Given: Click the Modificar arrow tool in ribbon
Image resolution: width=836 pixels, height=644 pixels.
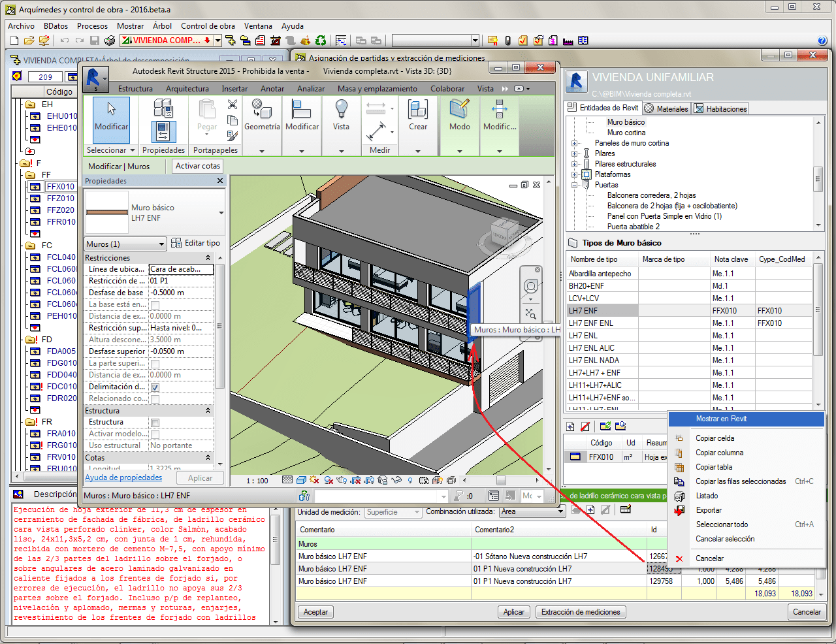Looking at the screenshot, I should 111,114.
